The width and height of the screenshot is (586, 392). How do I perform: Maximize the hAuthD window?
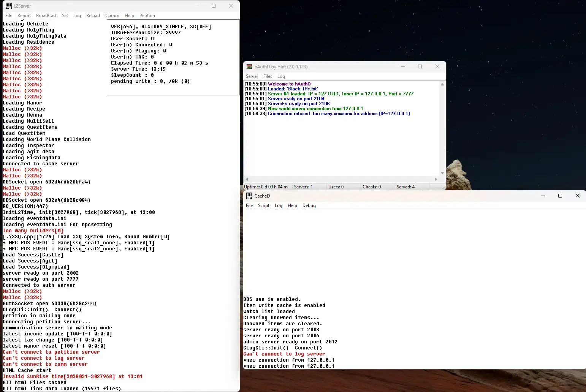420,66
